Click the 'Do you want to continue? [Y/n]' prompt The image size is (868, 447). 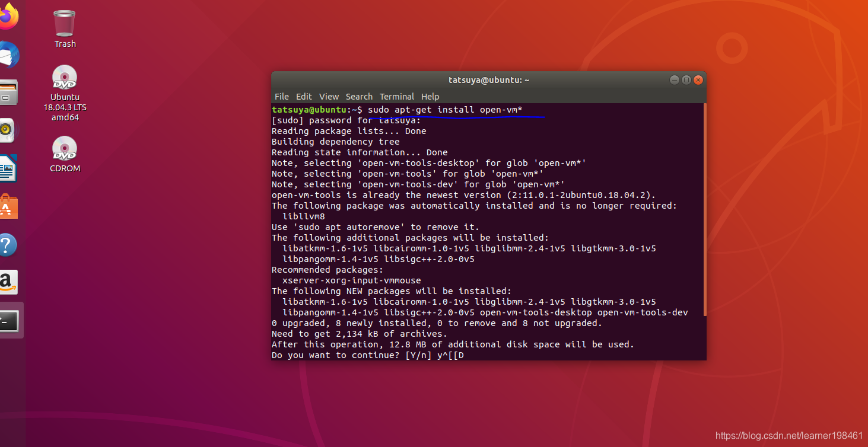coord(352,355)
